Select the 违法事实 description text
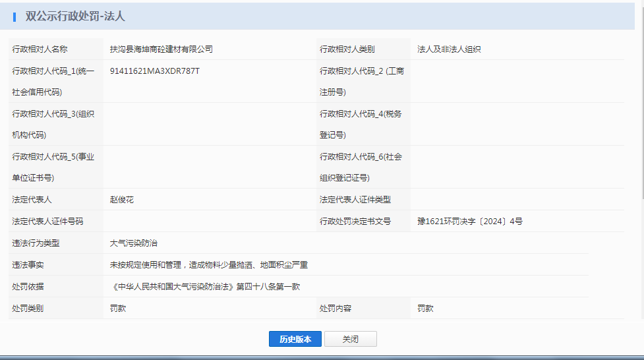Image resolution: width=644 pixels, height=360 pixels. point(209,265)
